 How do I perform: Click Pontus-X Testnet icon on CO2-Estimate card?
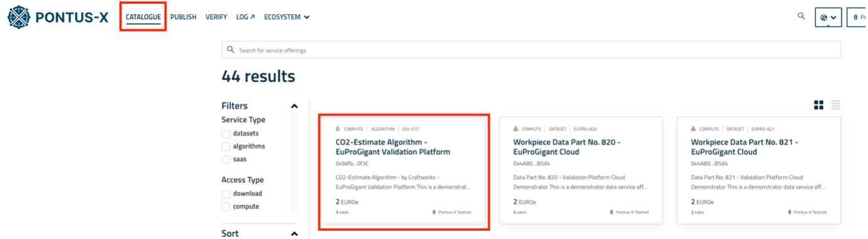(x=434, y=212)
